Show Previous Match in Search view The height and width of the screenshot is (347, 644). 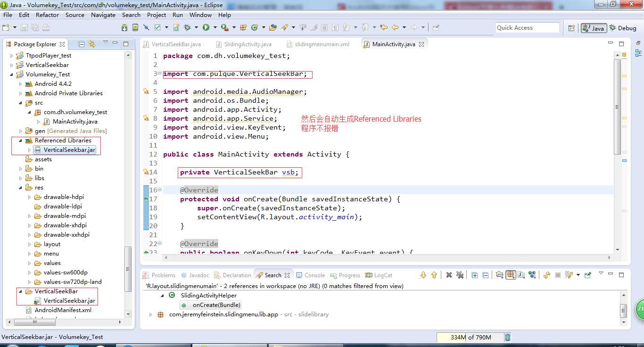pos(434,275)
